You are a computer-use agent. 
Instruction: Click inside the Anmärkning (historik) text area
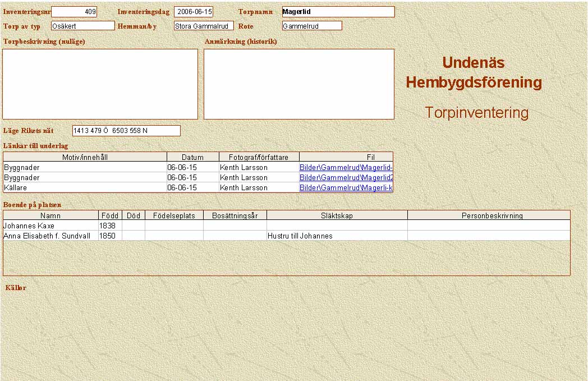(x=298, y=84)
